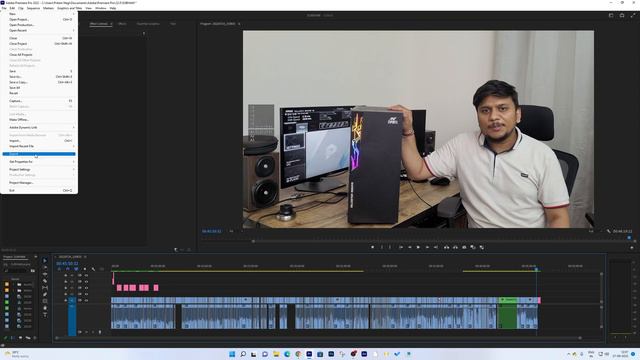This screenshot has height=360, width=640.
Task: Click the timeline zoom scrollbar right handle
Action: point(580,338)
